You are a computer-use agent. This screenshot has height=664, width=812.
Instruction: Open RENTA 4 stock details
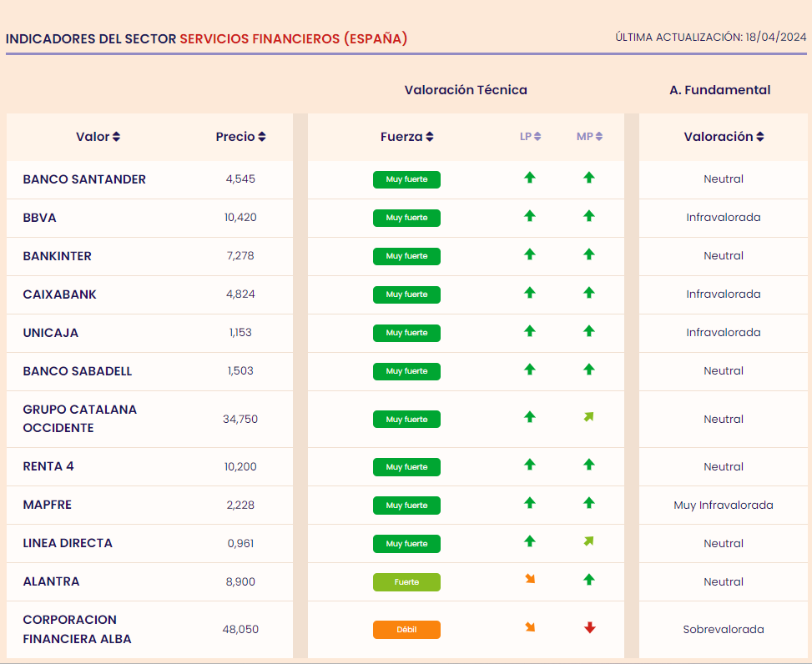(x=48, y=466)
